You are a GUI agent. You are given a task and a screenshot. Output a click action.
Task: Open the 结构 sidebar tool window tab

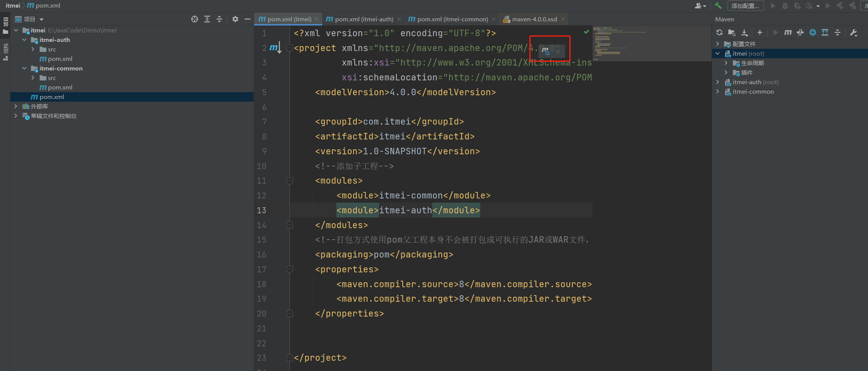(5, 52)
